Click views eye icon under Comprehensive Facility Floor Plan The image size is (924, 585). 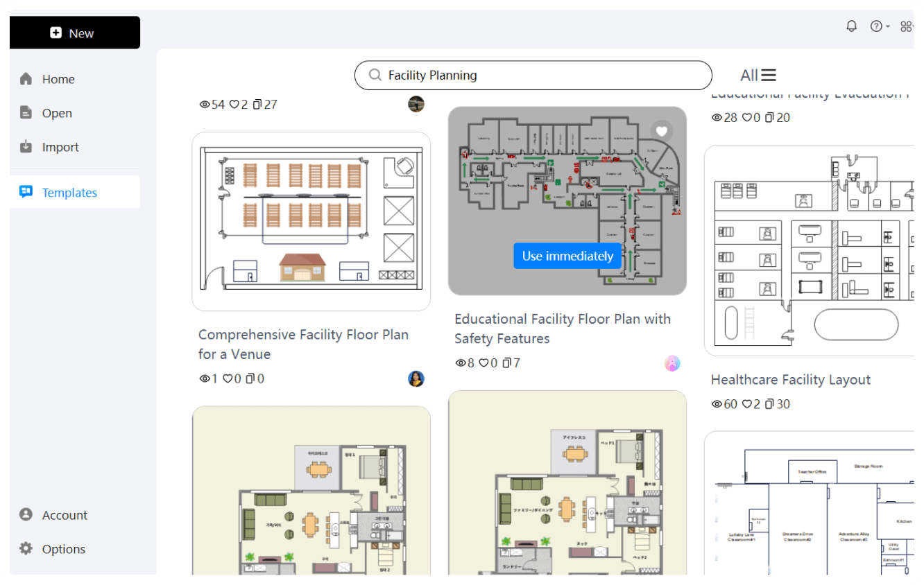pos(205,378)
